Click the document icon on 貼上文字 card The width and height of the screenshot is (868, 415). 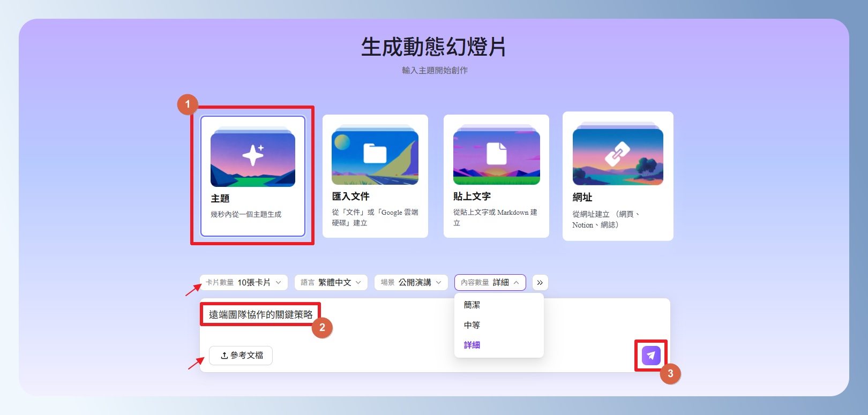point(496,154)
